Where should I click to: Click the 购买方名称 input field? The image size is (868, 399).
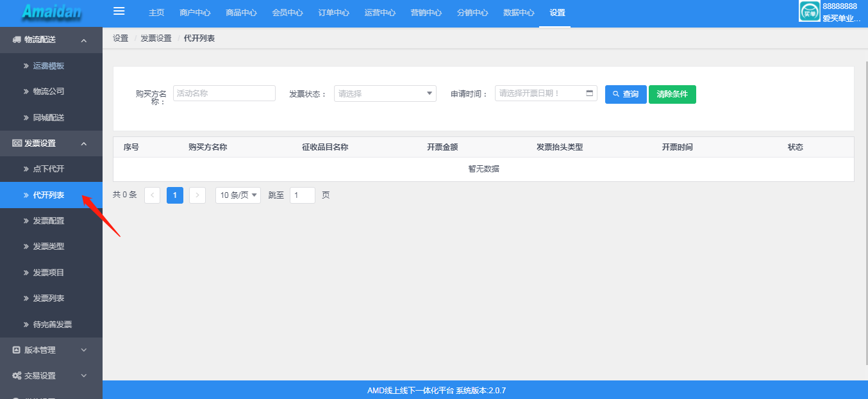click(224, 94)
